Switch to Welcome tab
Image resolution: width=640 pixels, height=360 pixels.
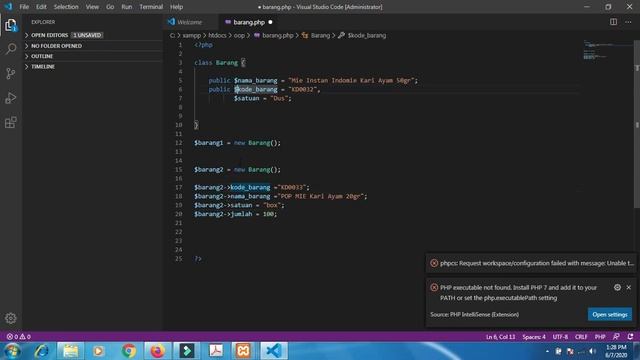190,22
